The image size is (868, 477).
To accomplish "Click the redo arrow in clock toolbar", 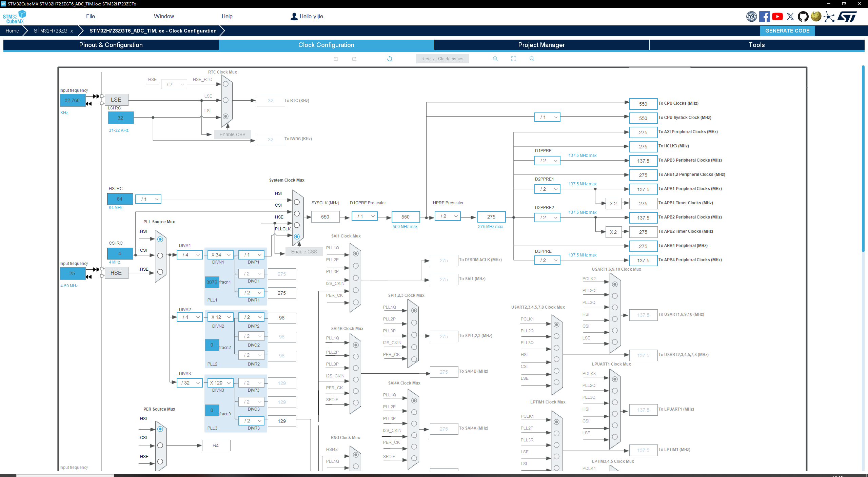I will pos(354,59).
